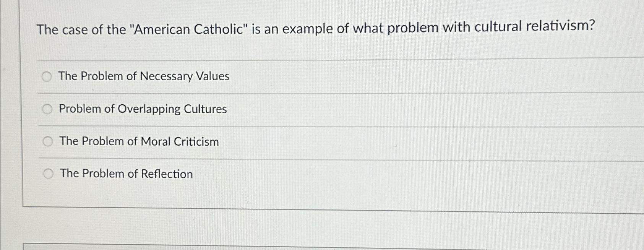
Task: Click the word "relativism?" in the question
Action: coord(561,26)
